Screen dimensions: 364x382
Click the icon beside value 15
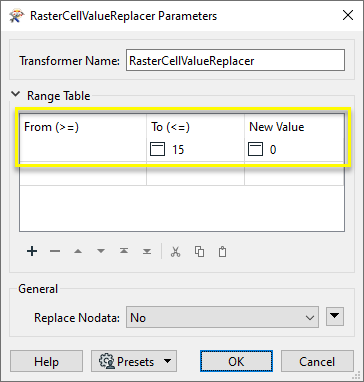(x=157, y=150)
